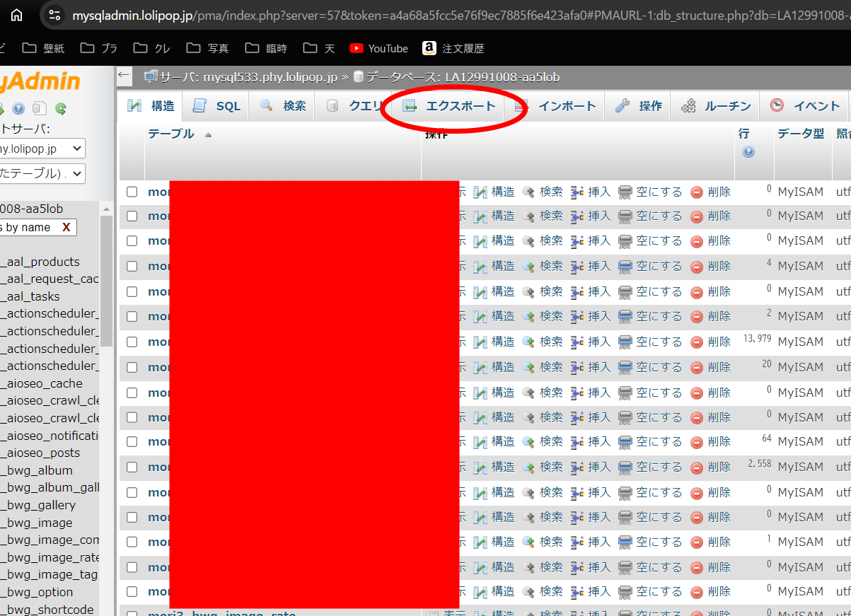Collapse the navigation panel with arrow icon
851x616 pixels.
pyautogui.click(x=124, y=76)
